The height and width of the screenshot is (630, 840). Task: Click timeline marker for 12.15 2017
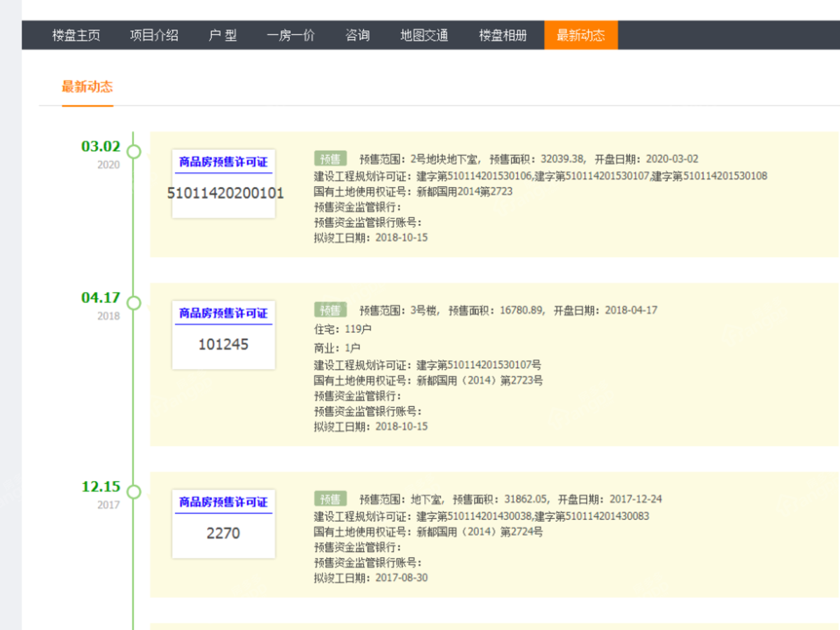point(134,491)
